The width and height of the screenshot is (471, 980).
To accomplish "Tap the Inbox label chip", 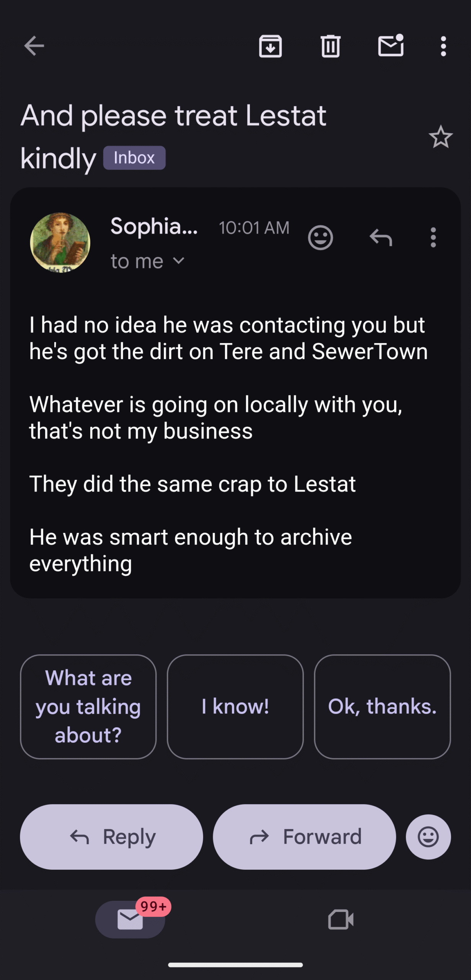I will tap(134, 158).
